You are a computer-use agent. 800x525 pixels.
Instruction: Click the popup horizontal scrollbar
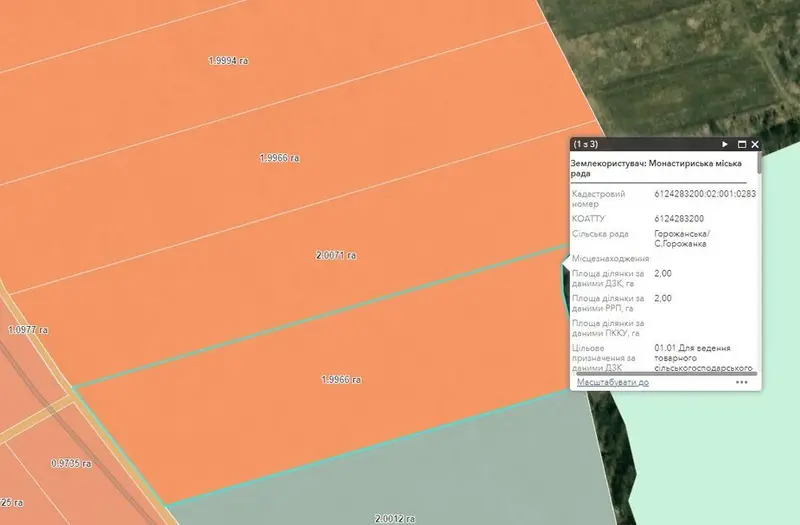click(666, 373)
